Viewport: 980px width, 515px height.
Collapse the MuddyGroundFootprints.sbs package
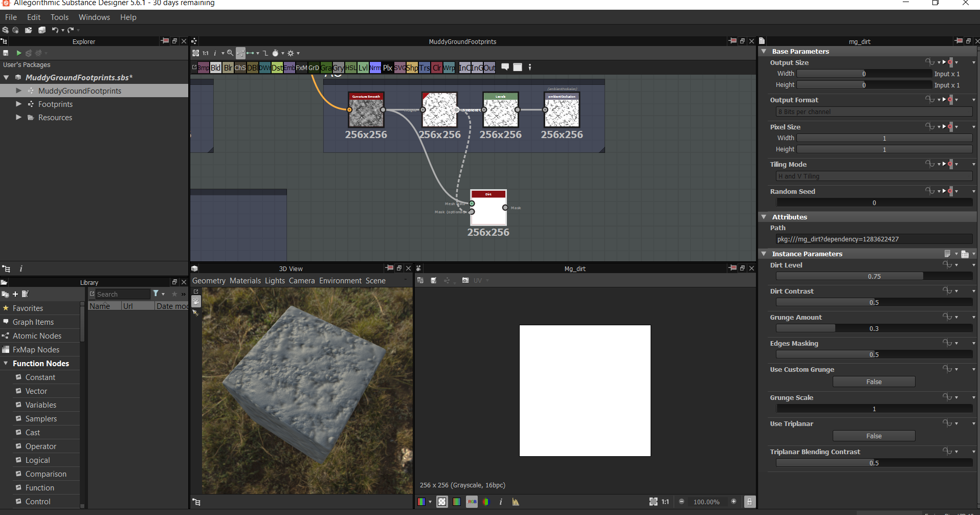point(6,77)
